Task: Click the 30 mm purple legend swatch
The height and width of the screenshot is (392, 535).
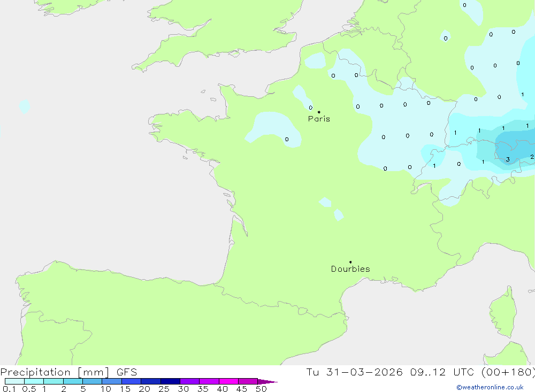Action: [189, 381]
